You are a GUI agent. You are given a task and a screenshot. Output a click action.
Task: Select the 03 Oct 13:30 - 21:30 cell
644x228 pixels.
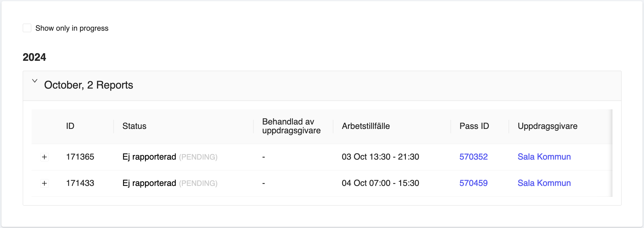(x=380, y=157)
